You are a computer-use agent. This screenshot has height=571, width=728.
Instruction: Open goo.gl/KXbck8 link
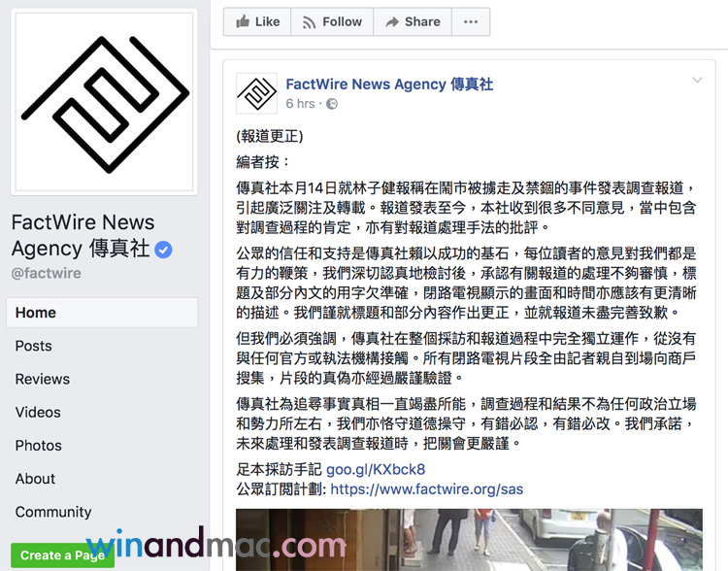[376, 470]
